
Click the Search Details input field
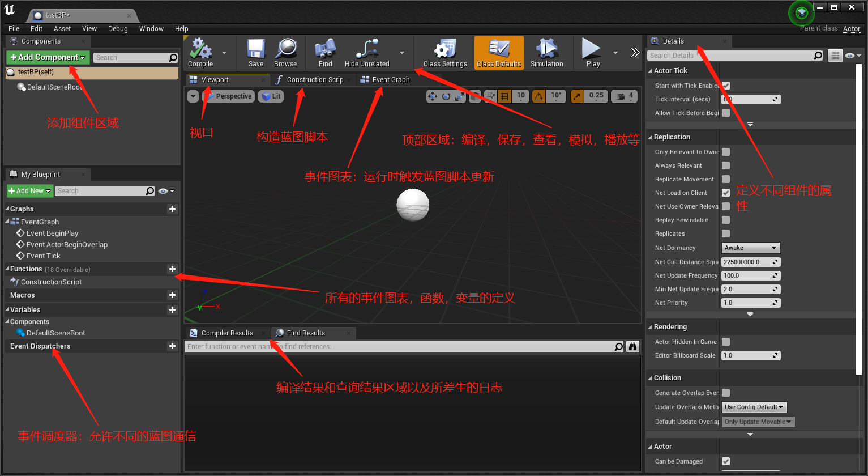[730, 55]
